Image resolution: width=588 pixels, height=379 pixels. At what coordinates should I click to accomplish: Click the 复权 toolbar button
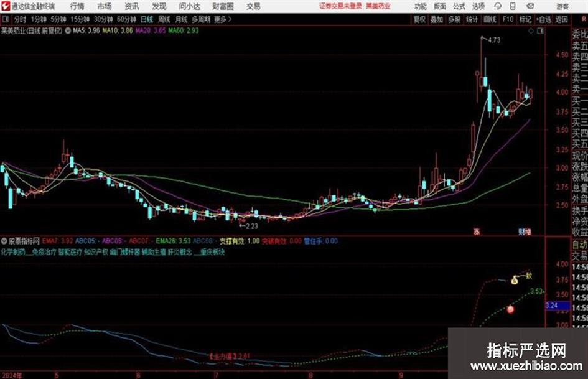pyautogui.click(x=419, y=19)
